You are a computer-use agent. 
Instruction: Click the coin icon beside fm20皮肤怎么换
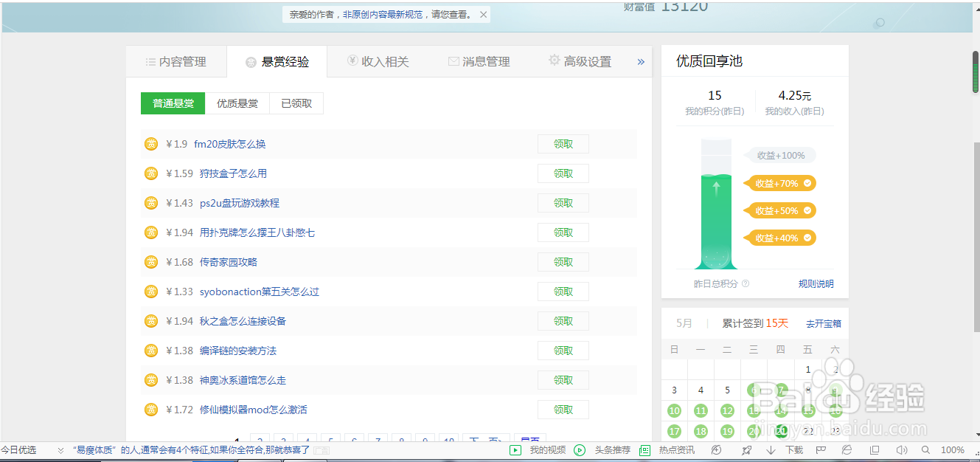tap(150, 144)
